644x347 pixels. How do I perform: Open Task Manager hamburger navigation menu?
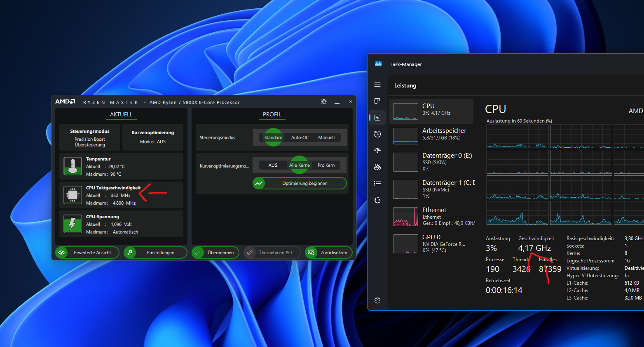pos(377,85)
